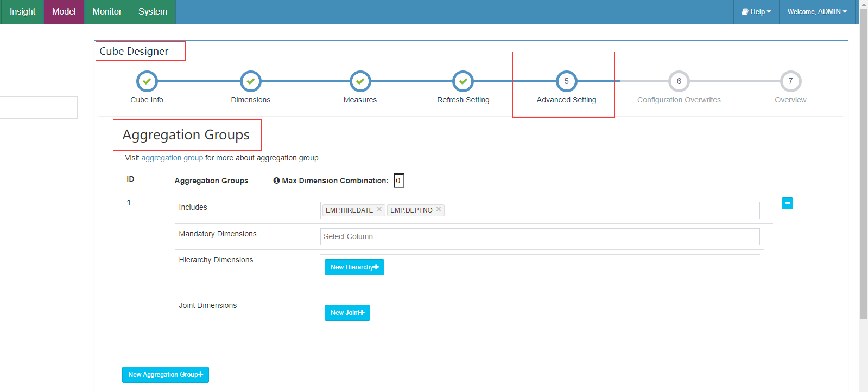Delete aggregation group 1 with minus button

click(x=787, y=203)
